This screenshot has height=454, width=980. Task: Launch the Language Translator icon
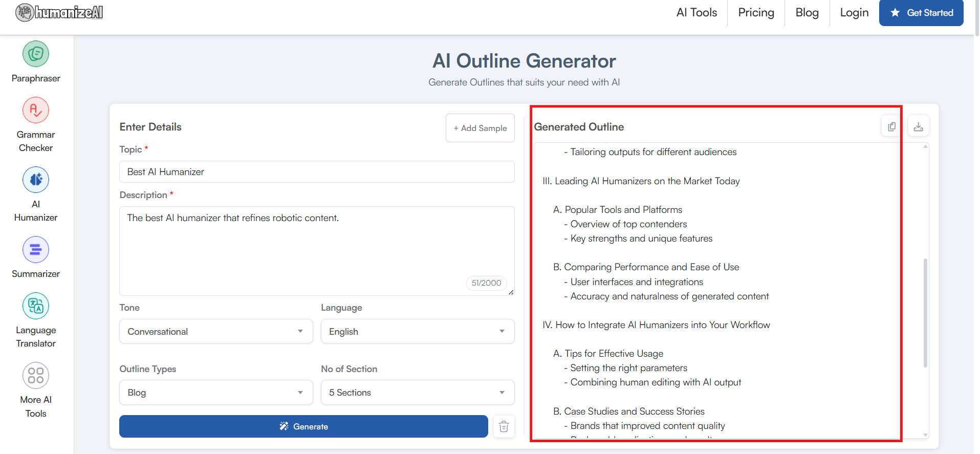(x=36, y=306)
